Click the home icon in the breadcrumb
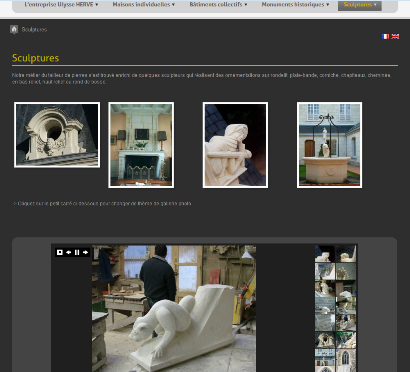This screenshot has width=410, height=372. pyautogui.click(x=14, y=29)
